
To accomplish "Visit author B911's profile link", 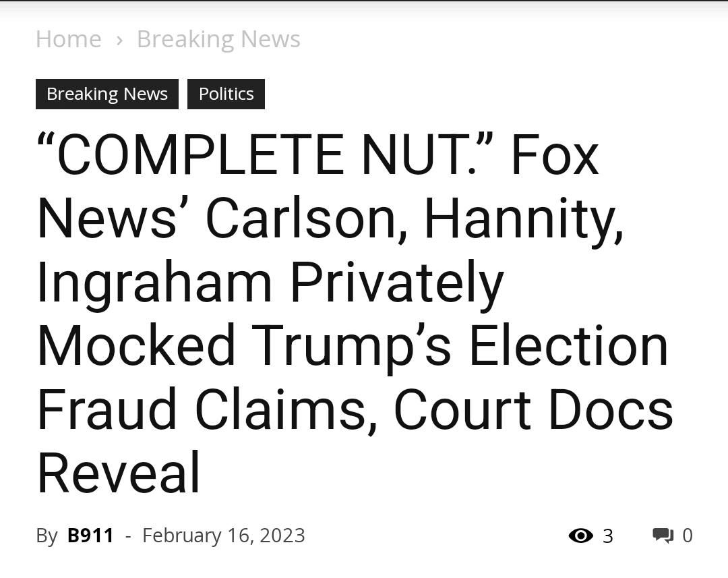I will click(90, 536).
